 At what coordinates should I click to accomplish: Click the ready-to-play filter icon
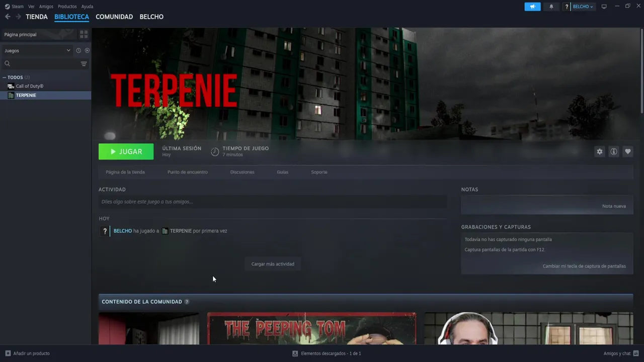[x=87, y=50]
